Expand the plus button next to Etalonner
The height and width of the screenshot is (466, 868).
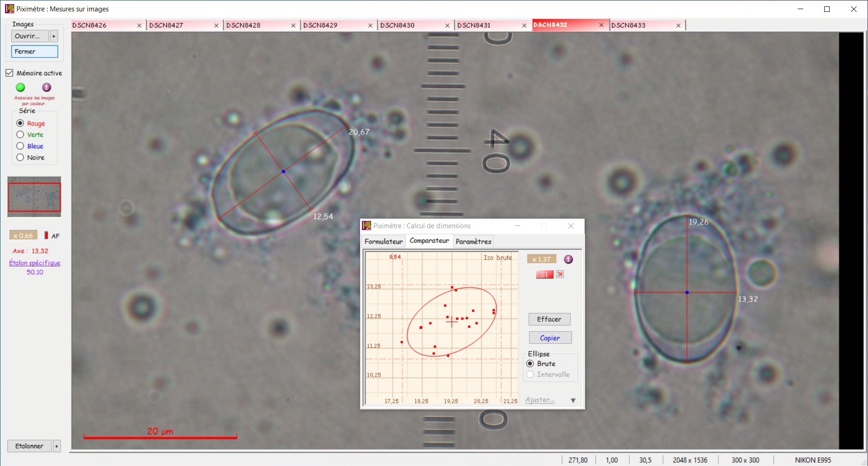[x=57, y=446]
